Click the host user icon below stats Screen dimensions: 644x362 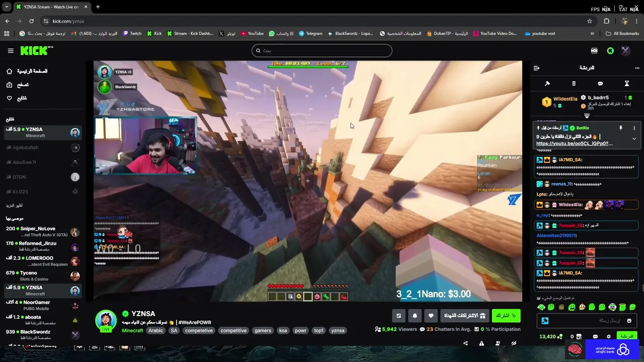click(x=498, y=343)
